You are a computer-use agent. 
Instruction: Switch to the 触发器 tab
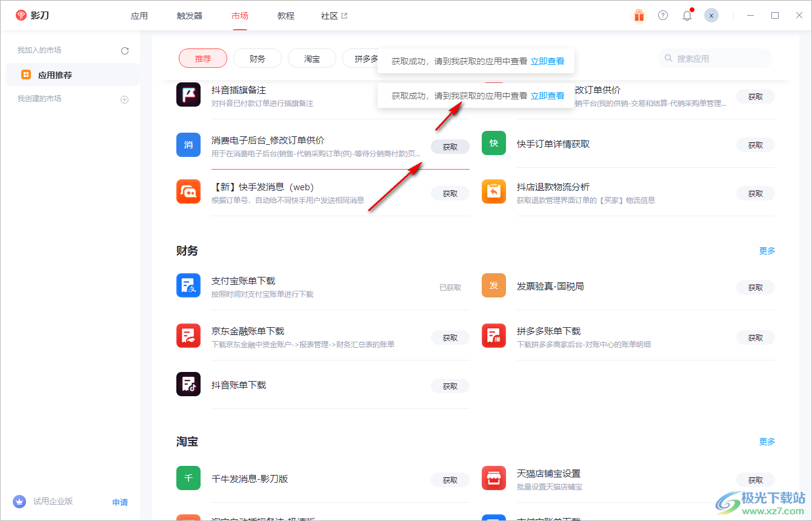click(190, 16)
